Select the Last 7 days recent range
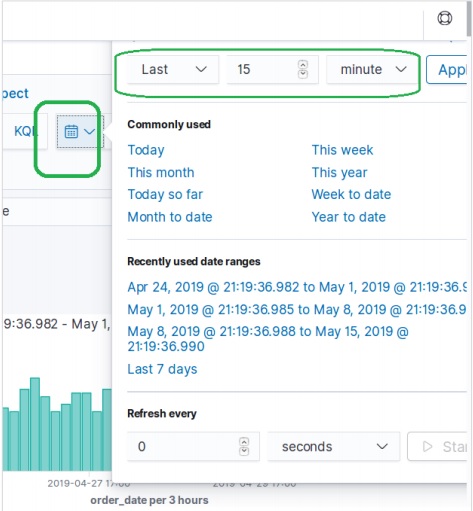 [162, 369]
